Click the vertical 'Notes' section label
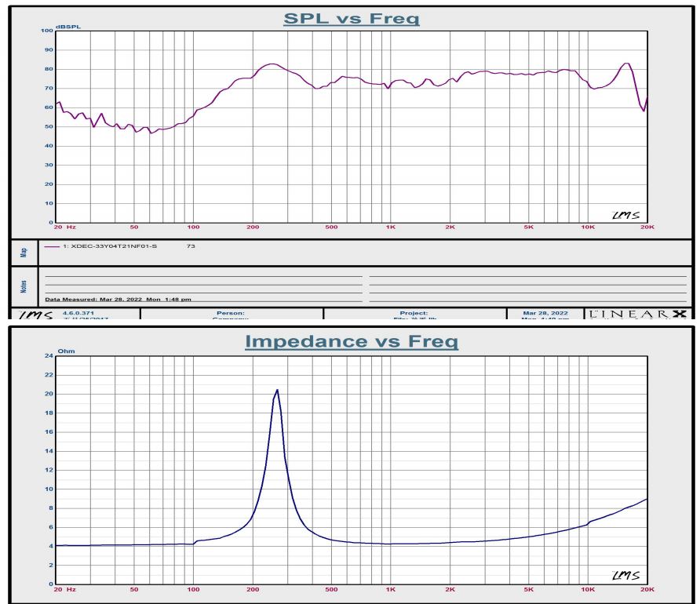The height and width of the screenshot is (604, 700). (24, 286)
